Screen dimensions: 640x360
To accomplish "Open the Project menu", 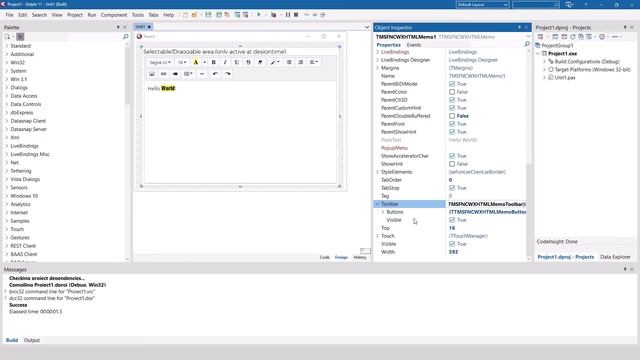I will (x=75, y=15).
